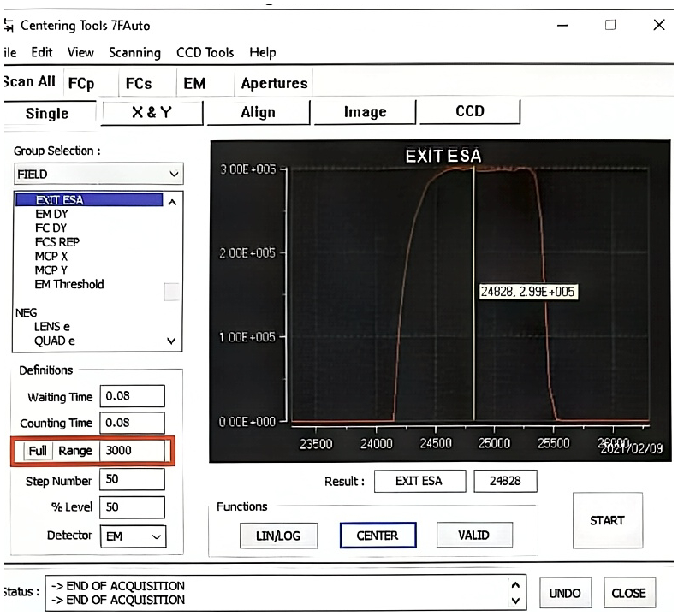Click the Full button beside Range
678x616 pixels.
coord(38,450)
